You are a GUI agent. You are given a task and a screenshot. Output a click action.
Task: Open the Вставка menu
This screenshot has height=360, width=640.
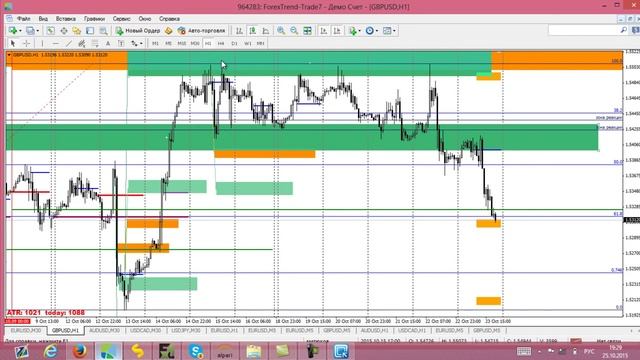(66, 19)
